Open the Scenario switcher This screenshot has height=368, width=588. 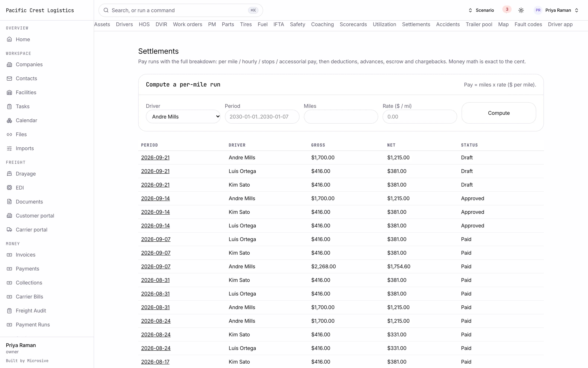tap(481, 10)
